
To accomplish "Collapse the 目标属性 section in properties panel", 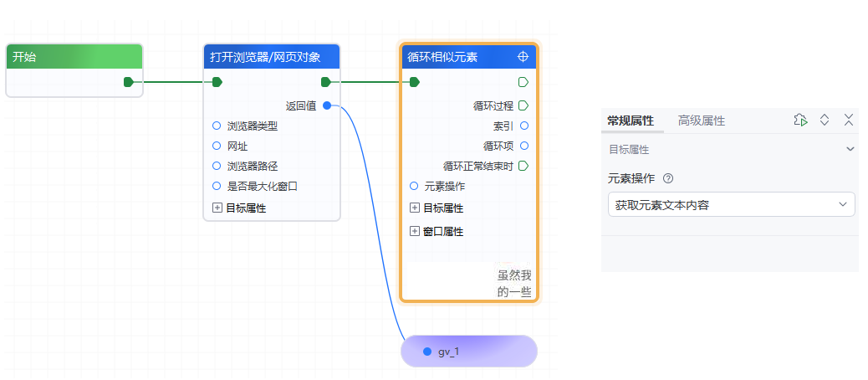I will [x=850, y=150].
